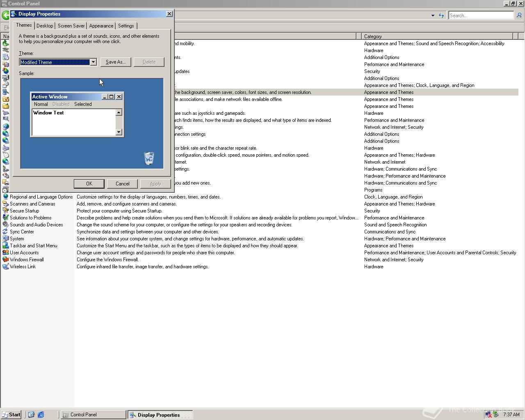Select the Secure Startup entry
The image size is (525, 420).
pos(25,211)
